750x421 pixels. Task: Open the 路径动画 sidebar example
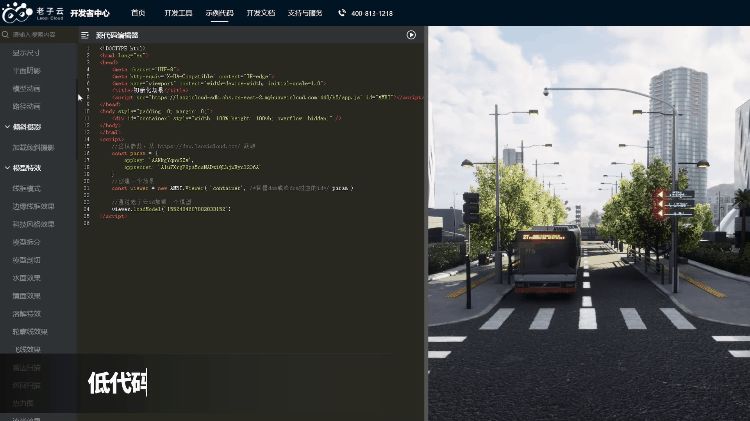coord(26,106)
